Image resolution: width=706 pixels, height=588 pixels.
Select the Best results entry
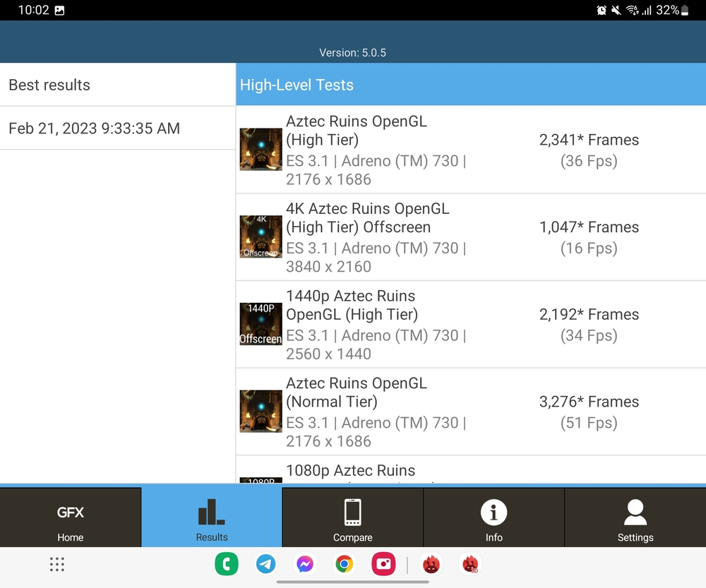[x=117, y=85]
